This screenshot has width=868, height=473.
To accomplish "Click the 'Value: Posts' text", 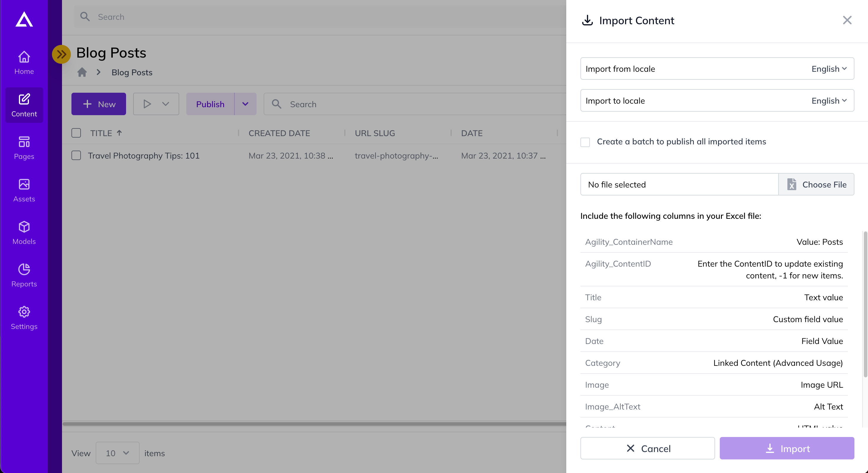I will click(820, 242).
